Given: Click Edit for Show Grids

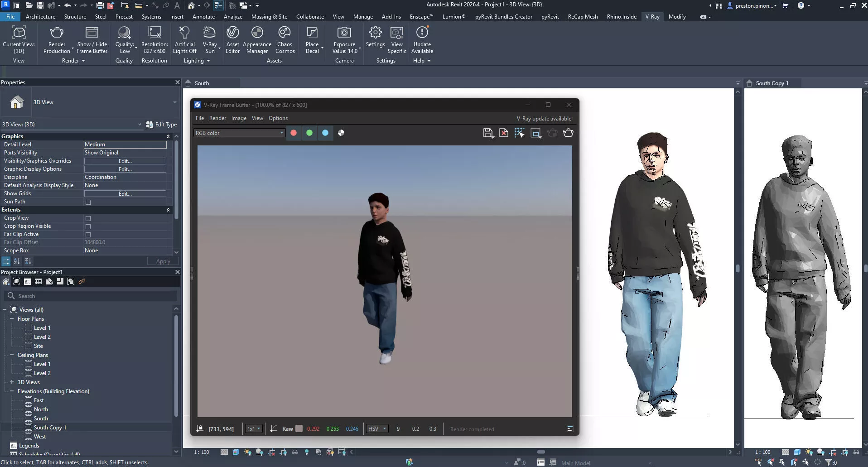Looking at the screenshot, I should pos(125,194).
